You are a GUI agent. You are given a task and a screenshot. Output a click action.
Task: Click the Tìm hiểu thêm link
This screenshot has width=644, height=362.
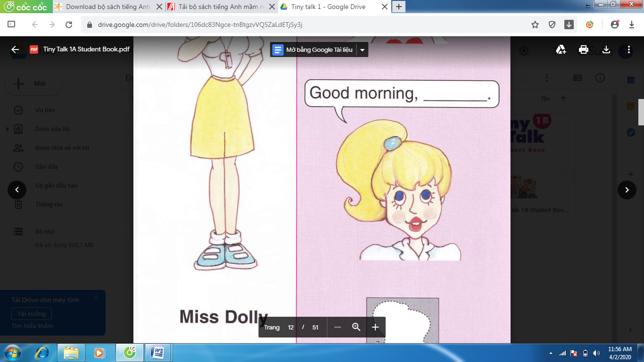click(33, 326)
